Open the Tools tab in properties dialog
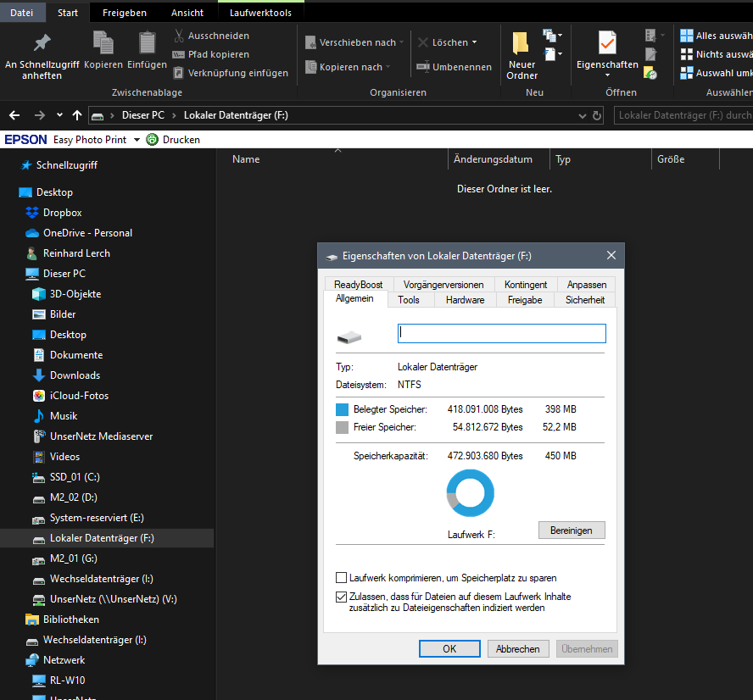 pyautogui.click(x=409, y=300)
